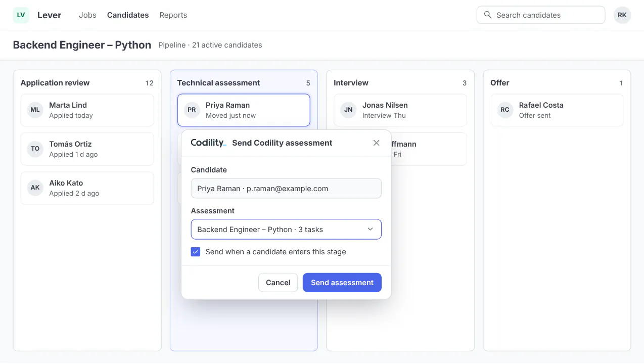Image resolution: width=644 pixels, height=364 pixels.
Task: Cancel the Codility assessment dialog
Action: pos(278,283)
